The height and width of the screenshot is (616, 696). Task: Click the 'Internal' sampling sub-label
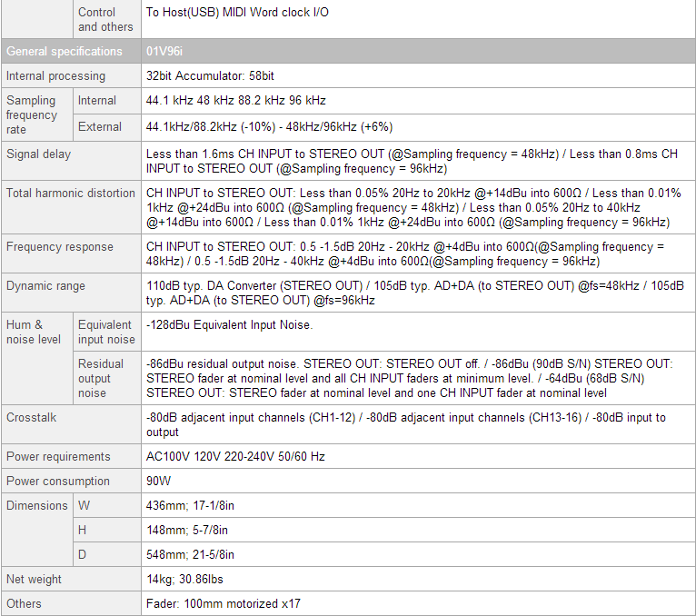(96, 101)
